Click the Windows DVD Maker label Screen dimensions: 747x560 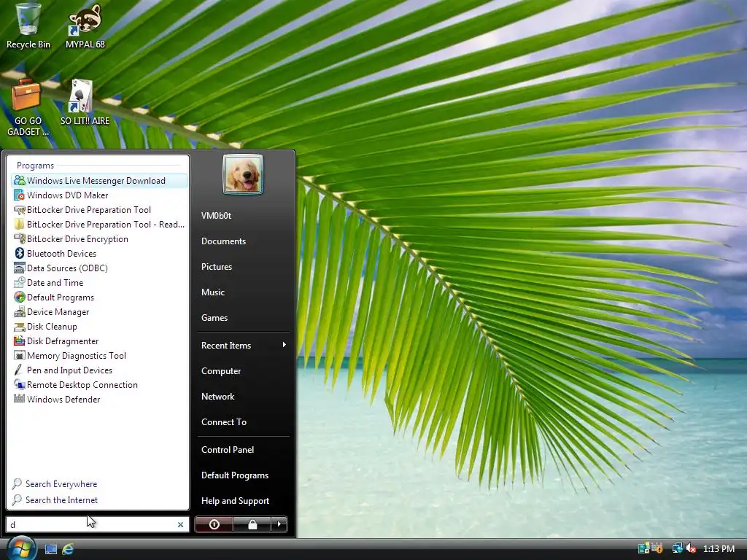coord(68,195)
